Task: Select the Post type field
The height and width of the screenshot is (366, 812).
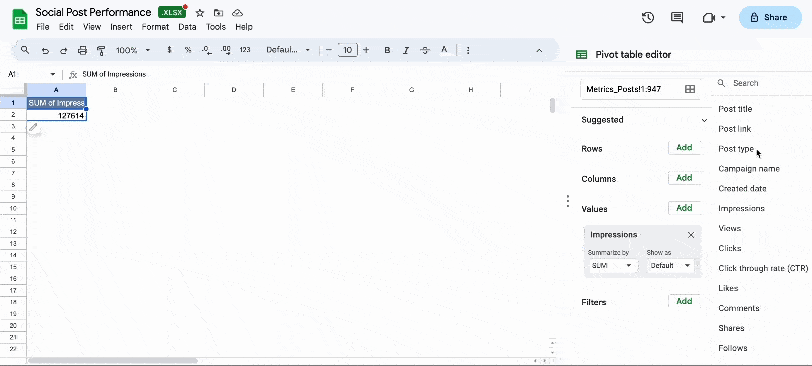Action: tap(736, 149)
